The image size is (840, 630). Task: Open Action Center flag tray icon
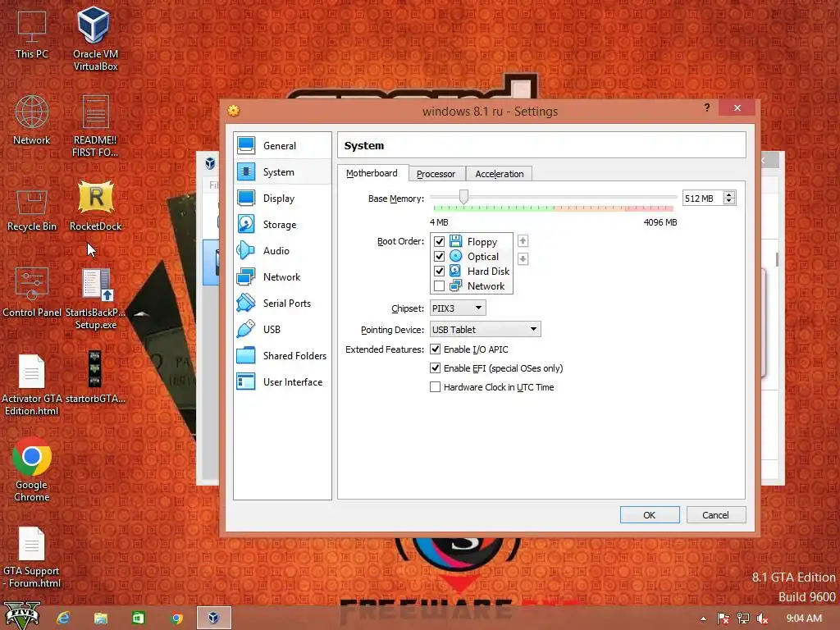pos(723,619)
